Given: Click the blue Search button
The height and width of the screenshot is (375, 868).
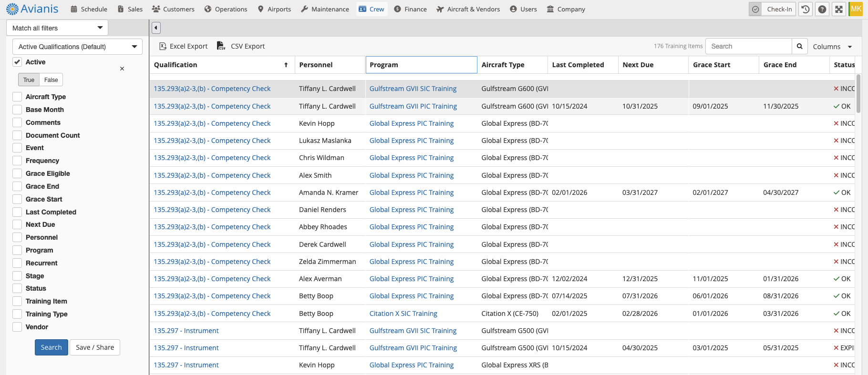Looking at the screenshot, I should [x=52, y=347].
